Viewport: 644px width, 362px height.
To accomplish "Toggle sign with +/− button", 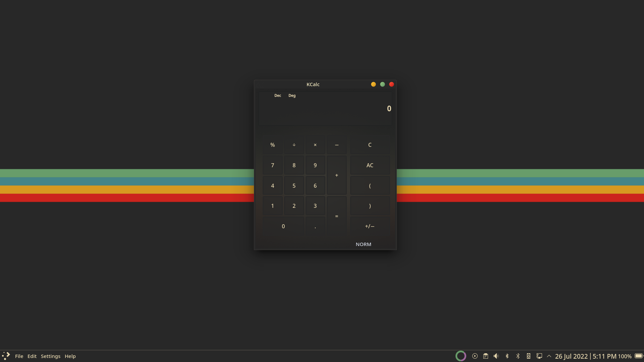I will coord(370,226).
